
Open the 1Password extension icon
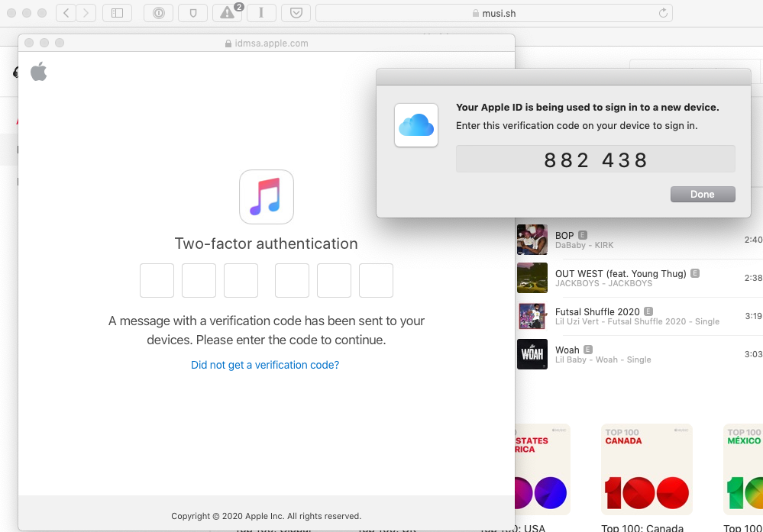[159, 13]
